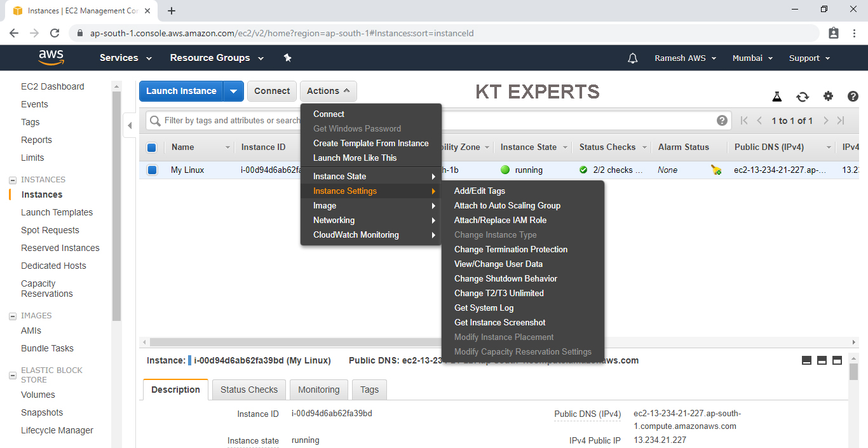Open EC2 Dashboard in sidebar
Screen dimensions: 868x448
52,86
